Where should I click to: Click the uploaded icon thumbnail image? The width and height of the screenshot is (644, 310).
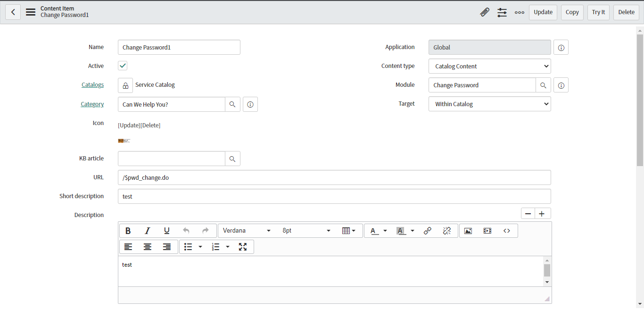[x=124, y=141]
